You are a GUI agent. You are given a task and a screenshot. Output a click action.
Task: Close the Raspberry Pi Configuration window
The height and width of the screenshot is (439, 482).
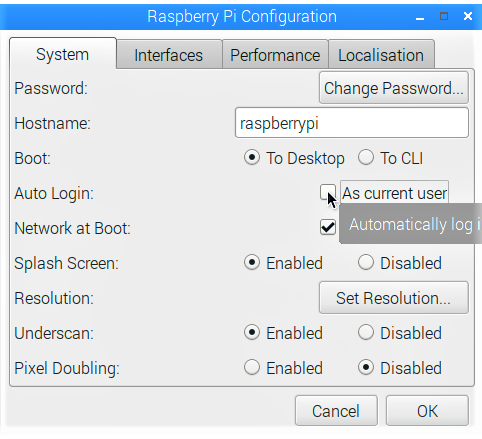pyautogui.click(x=468, y=16)
